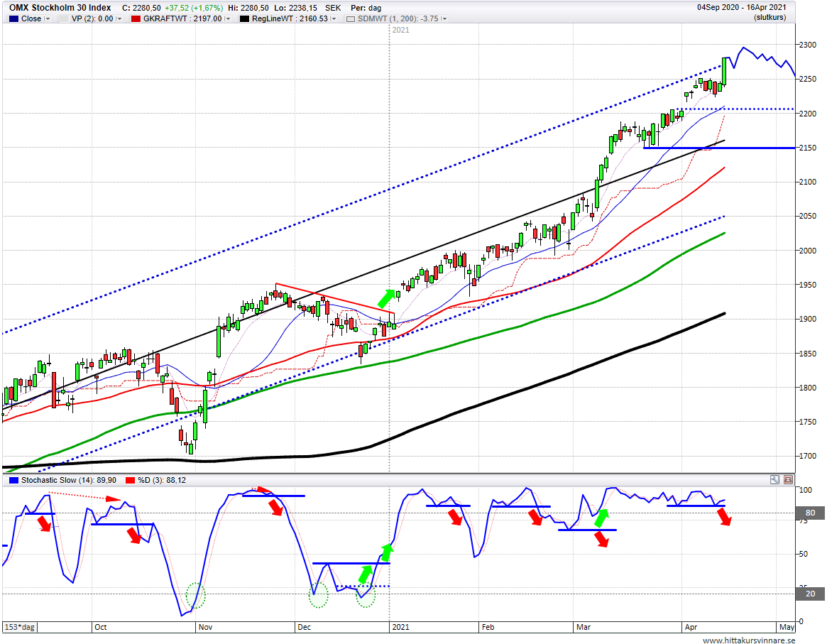The width and height of the screenshot is (827, 644).
Task: Click the 2021 label on bottom time axis
Action: point(400,627)
